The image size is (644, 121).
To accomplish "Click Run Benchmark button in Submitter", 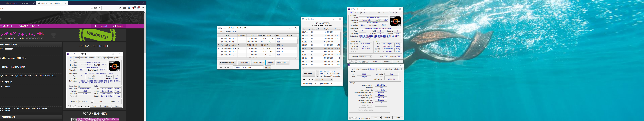I will pyautogui.click(x=283, y=63).
